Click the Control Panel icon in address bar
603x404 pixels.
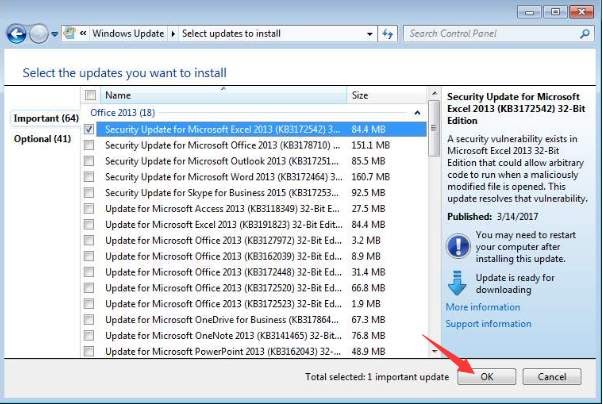click(x=70, y=33)
